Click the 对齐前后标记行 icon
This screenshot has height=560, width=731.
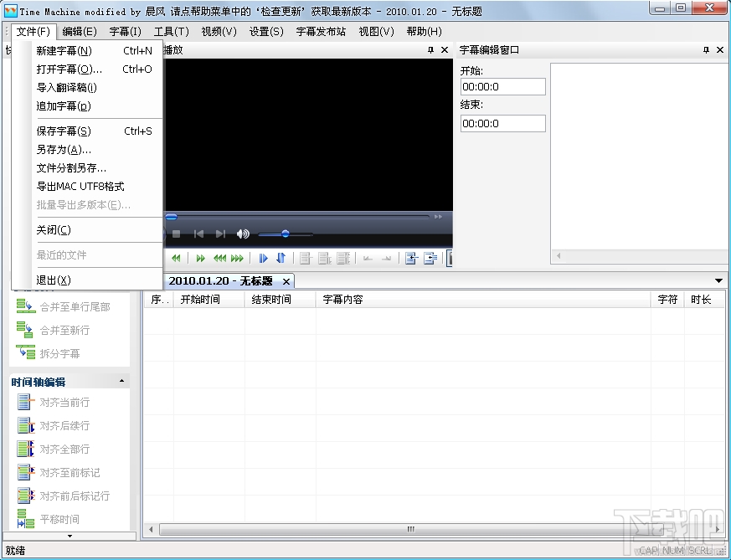tap(26, 496)
